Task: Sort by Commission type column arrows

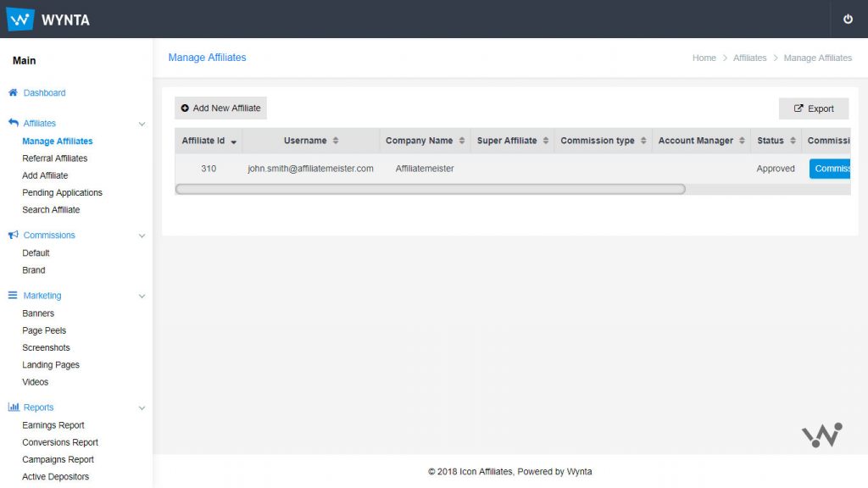Action: (643, 141)
